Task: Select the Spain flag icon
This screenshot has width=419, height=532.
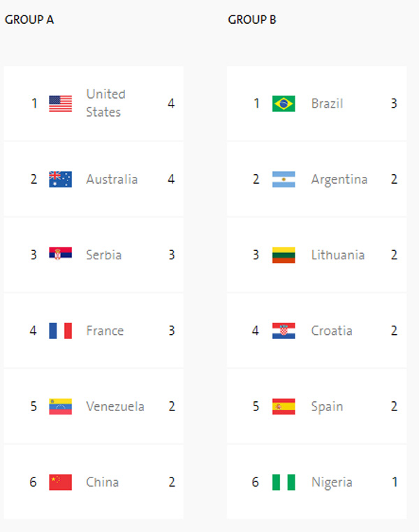Action: pyautogui.click(x=284, y=406)
